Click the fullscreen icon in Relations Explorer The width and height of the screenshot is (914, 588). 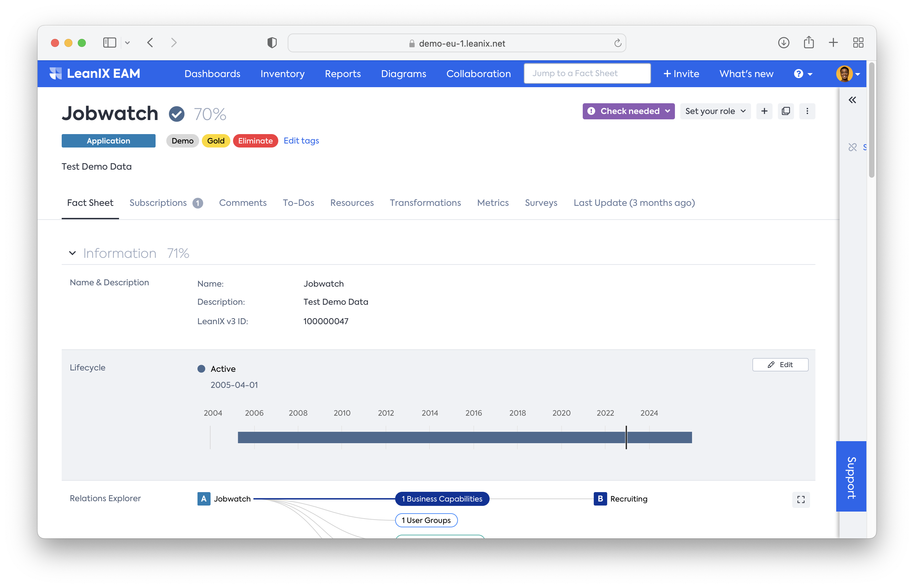801,499
